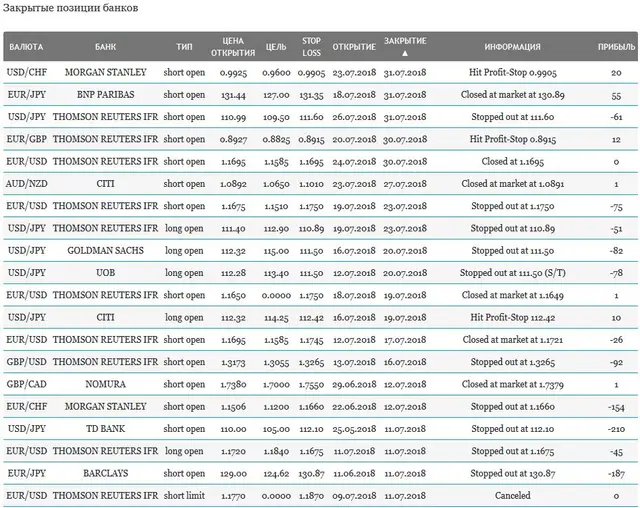Click target price 115.00
Screen dimensions: 640x508
coord(276,251)
